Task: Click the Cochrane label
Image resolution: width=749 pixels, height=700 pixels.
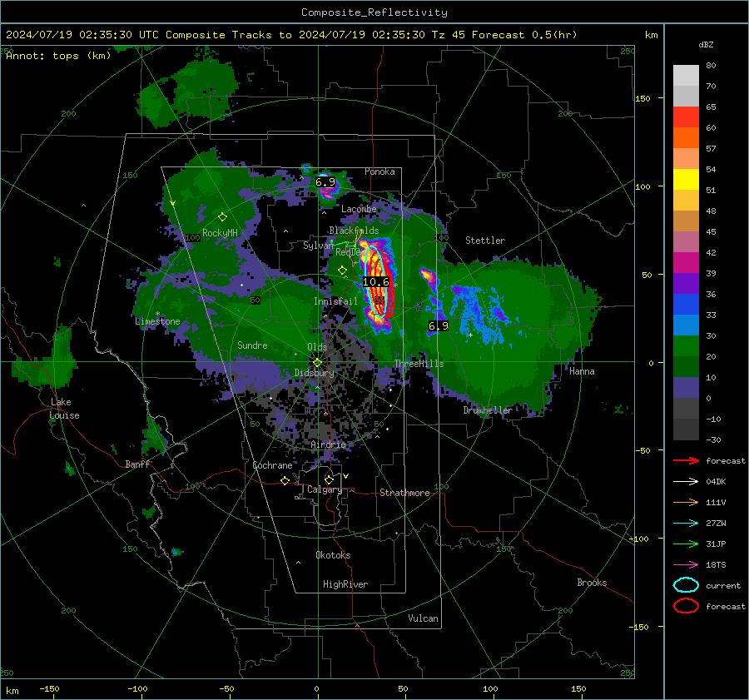Action: click(x=272, y=465)
